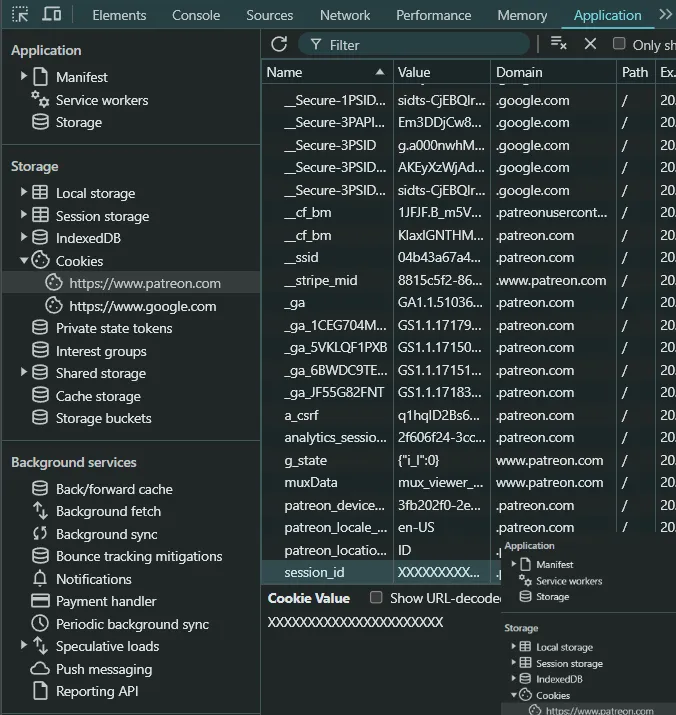Click the Notifications bell icon

40,579
